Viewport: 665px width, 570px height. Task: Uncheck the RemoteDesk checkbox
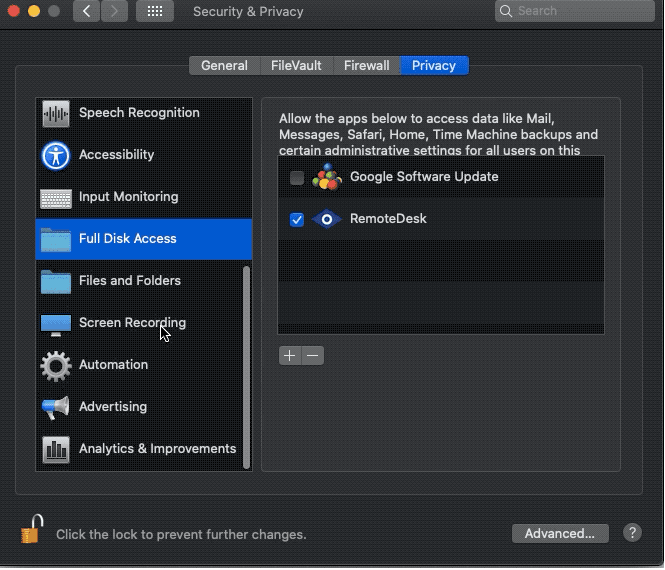click(x=297, y=220)
